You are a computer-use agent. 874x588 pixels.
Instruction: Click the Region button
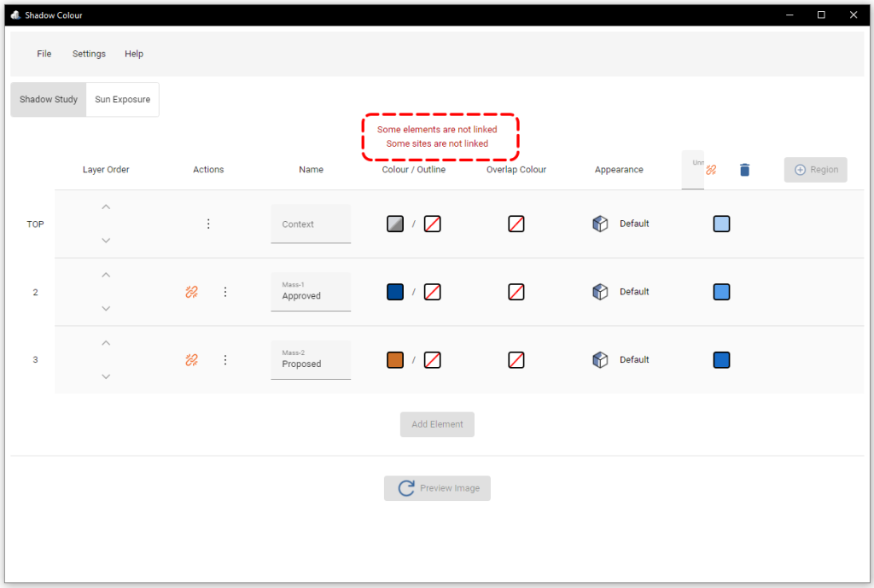pyautogui.click(x=815, y=170)
